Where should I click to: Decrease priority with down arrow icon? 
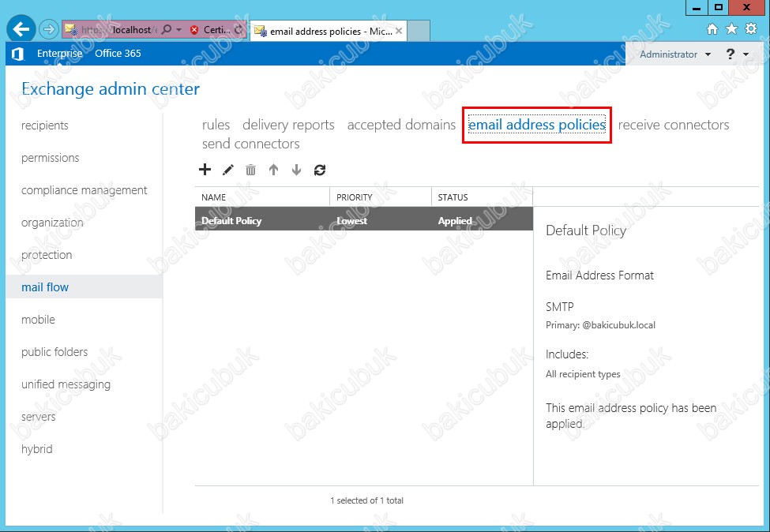[x=296, y=170]
